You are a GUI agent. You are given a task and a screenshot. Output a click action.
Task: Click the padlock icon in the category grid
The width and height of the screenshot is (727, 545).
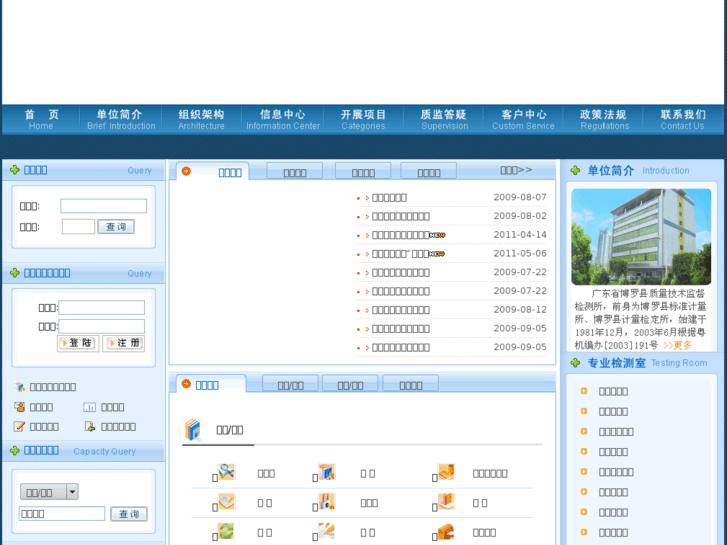327,501
